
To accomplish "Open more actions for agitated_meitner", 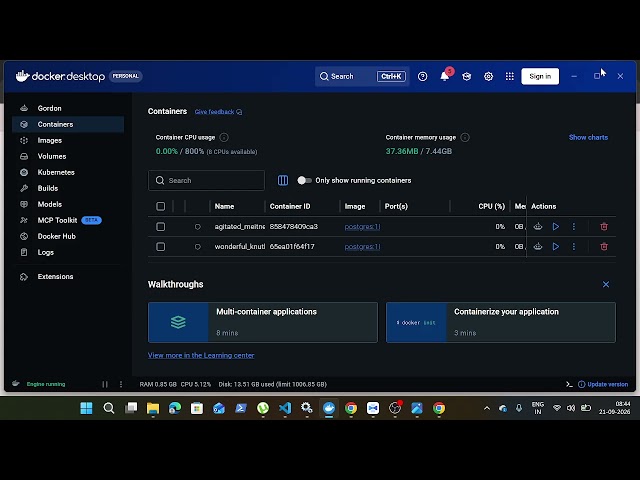I will point(573,227).
